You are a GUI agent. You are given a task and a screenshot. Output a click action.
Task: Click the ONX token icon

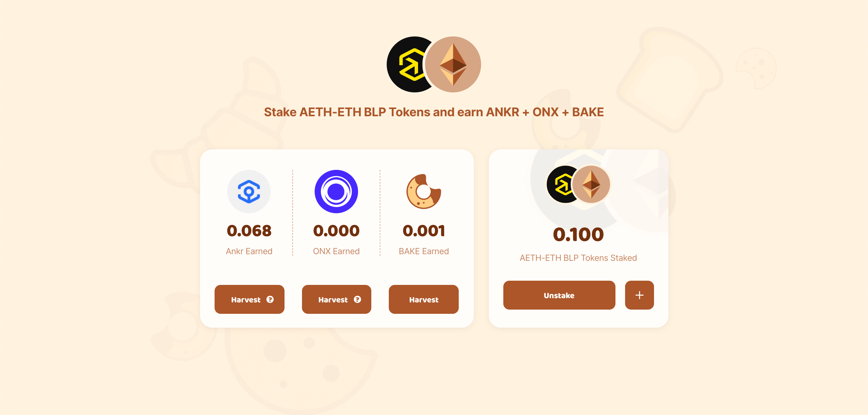point(336,192)
